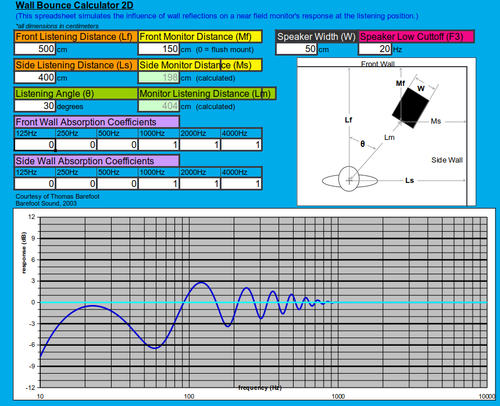
Task: Click the Ms label in the diagram
Action: pyautogui.click(x=436, y=121)
